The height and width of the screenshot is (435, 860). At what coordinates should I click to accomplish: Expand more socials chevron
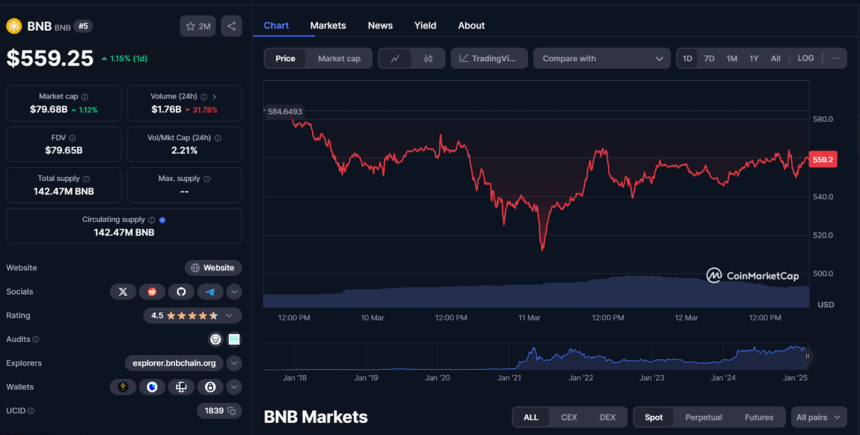(234, 292)
